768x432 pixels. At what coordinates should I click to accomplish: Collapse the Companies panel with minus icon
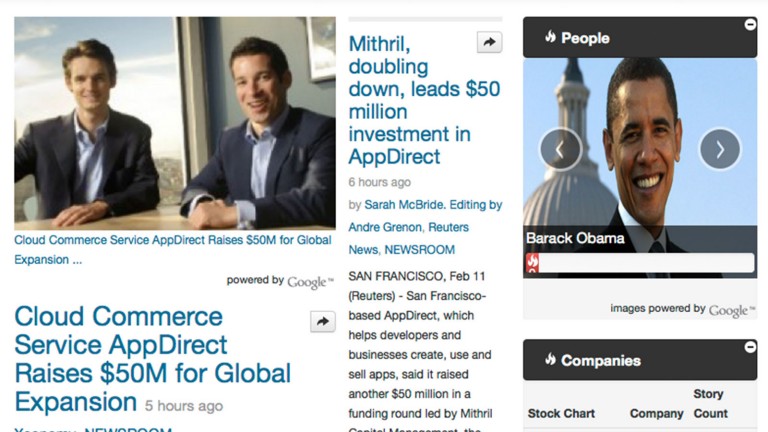[750, 347]
